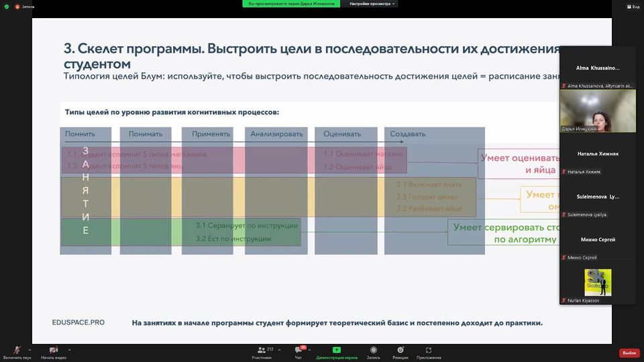Image resolution: width=644 pixels, height=362 pixels.
Task: Click vertical 'ЗАНЯТИЕ' label on slide
Action: 85,190
